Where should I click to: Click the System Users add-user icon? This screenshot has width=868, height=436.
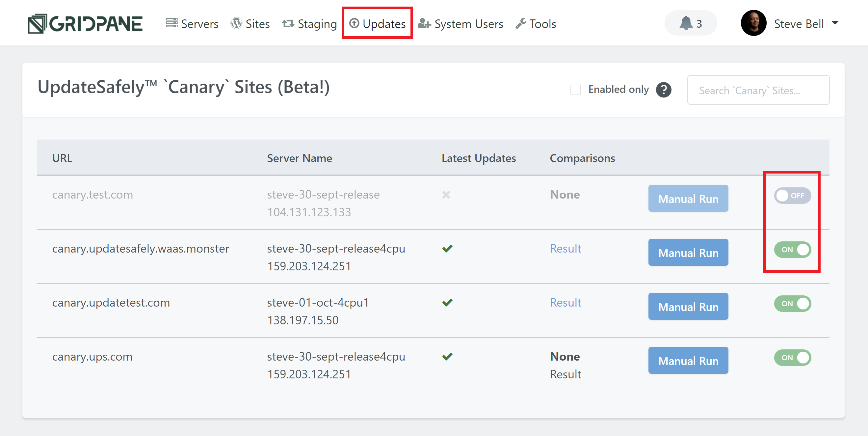point(424,23)
